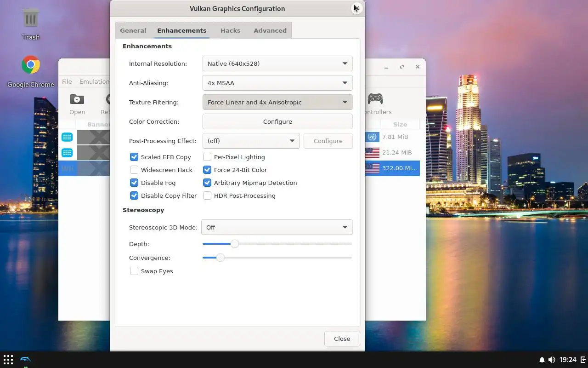
Task: Enable Per-Pixel Lighting
Action: click(207, 157)
